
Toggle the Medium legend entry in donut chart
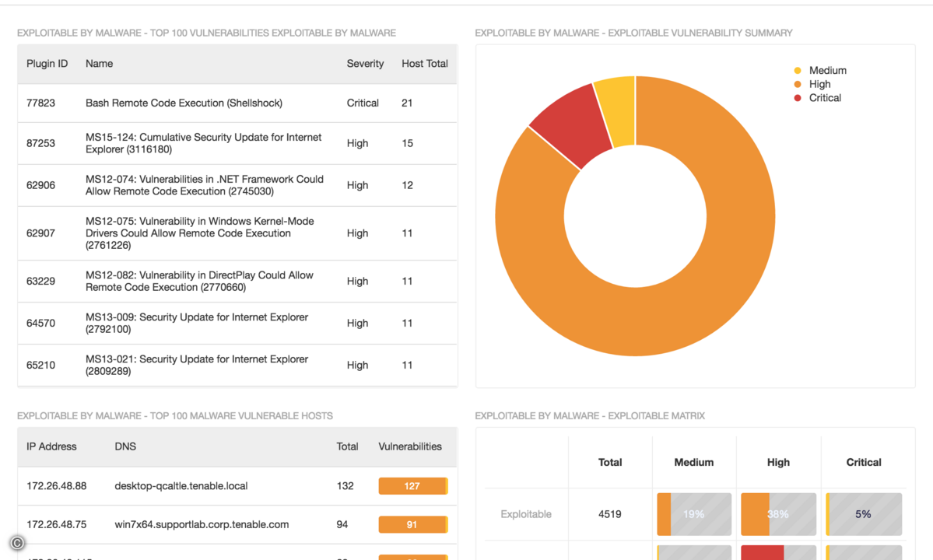820,70
